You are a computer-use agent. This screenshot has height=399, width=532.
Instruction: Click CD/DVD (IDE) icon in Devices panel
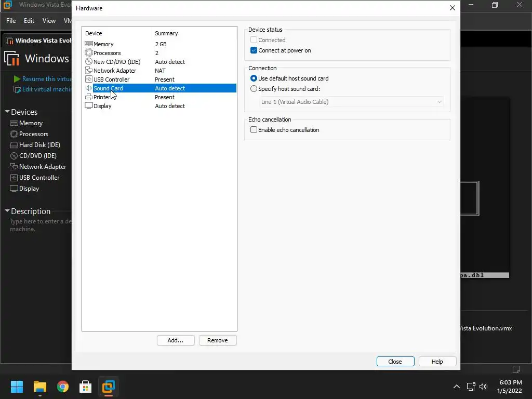pos(14,156)
